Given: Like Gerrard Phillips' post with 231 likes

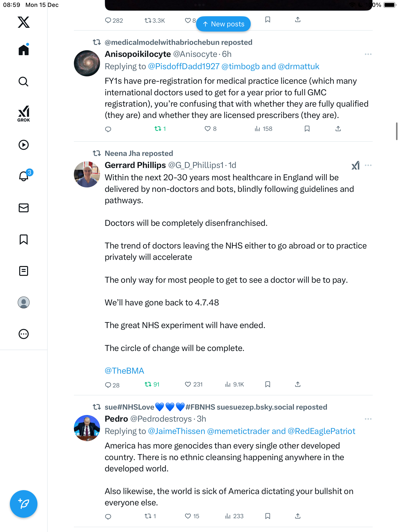Looking at the screenshot, I should click(x=188, y=384).
